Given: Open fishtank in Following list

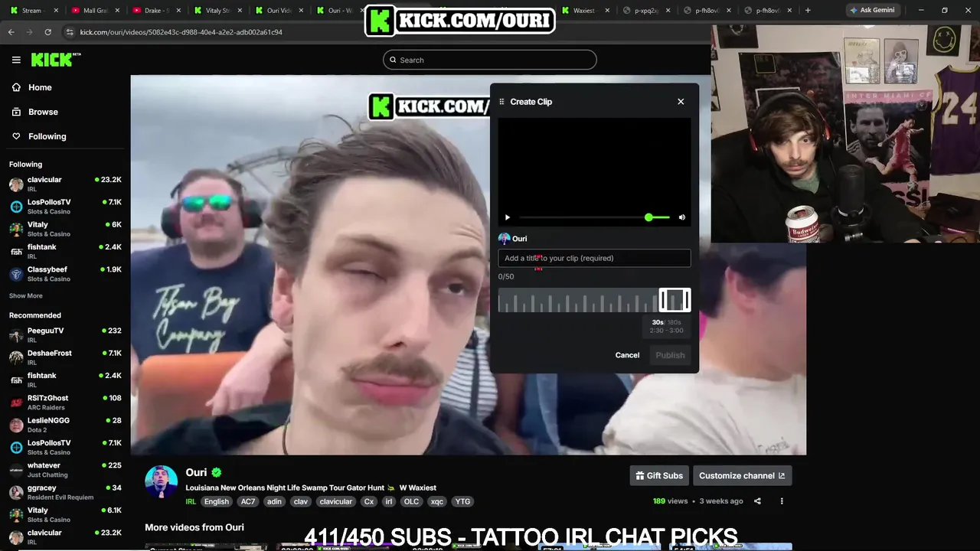Looking at the screenshot, I should coord(65,252).
